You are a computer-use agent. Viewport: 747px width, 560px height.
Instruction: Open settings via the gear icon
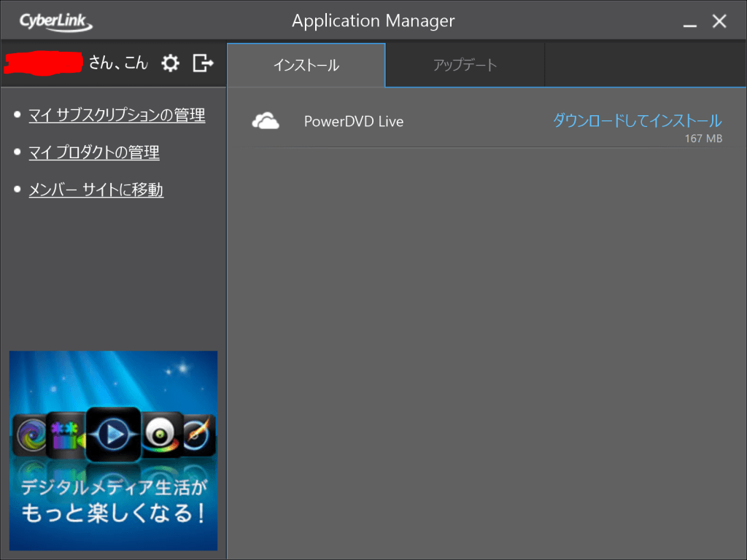(170, 63)
